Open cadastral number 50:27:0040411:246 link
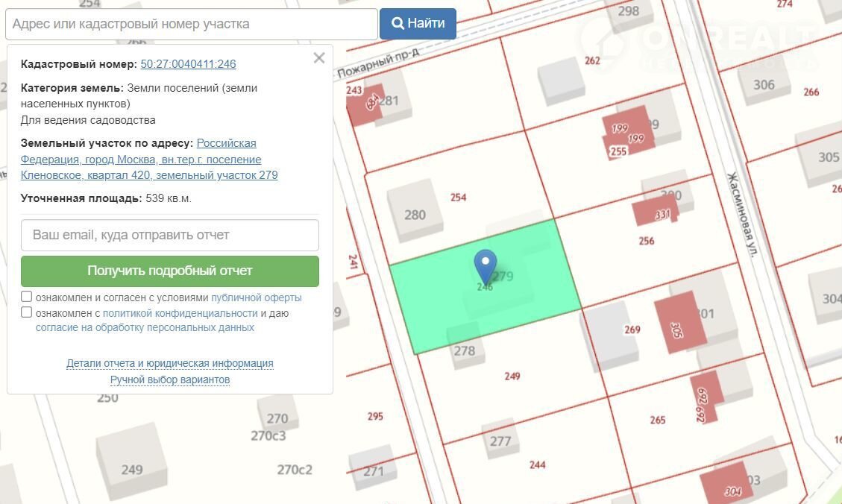Viewport: 842px width, 504px height. click(x=188, y=64)
